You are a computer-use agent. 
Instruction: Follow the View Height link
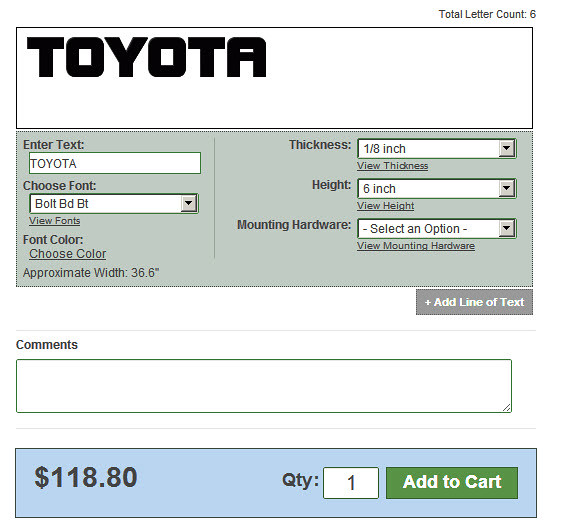(385, 206)
